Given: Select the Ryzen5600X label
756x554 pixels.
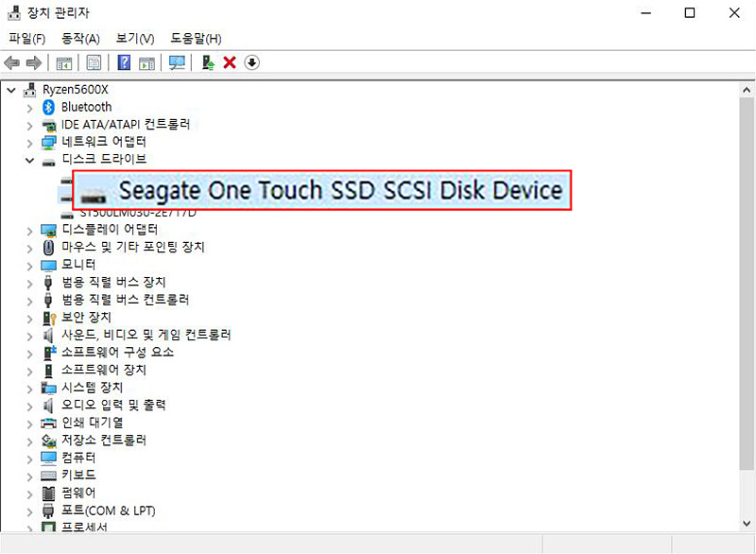Looking at the screenshot, I should pyautogui.click(x=76, y=90).
